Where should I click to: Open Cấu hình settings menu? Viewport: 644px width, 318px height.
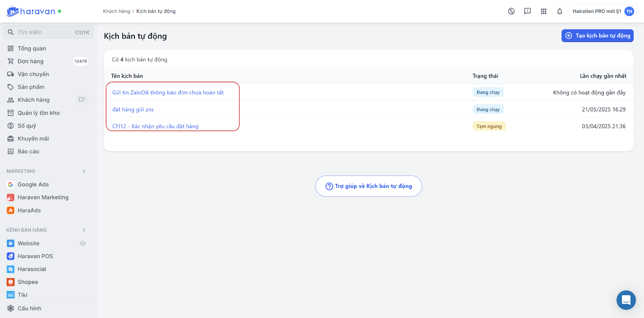click(x=29, y=308)
